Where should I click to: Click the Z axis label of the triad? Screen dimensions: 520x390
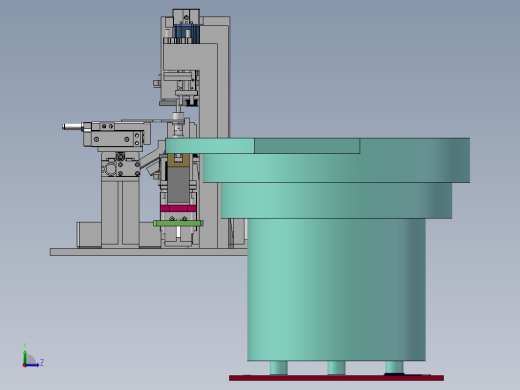tap(42, 362)
